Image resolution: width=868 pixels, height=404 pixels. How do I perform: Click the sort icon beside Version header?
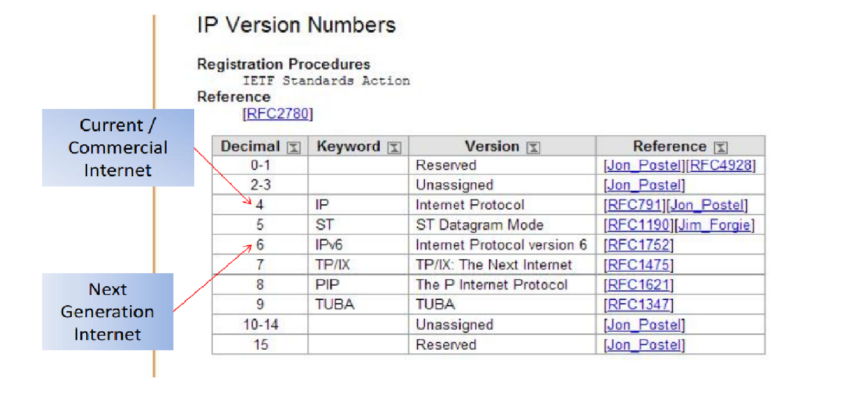(533, 148)
